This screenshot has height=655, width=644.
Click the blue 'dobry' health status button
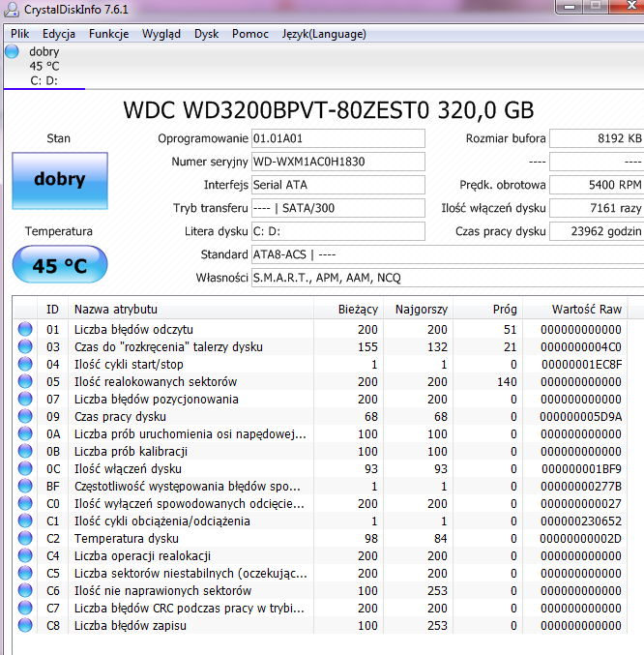pos(60,181)
